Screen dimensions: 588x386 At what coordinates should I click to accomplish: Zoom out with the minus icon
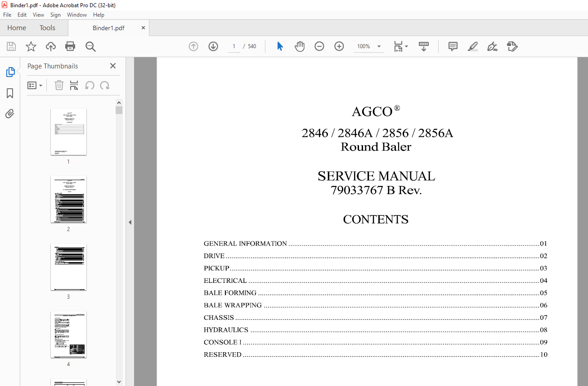point(319,46)
